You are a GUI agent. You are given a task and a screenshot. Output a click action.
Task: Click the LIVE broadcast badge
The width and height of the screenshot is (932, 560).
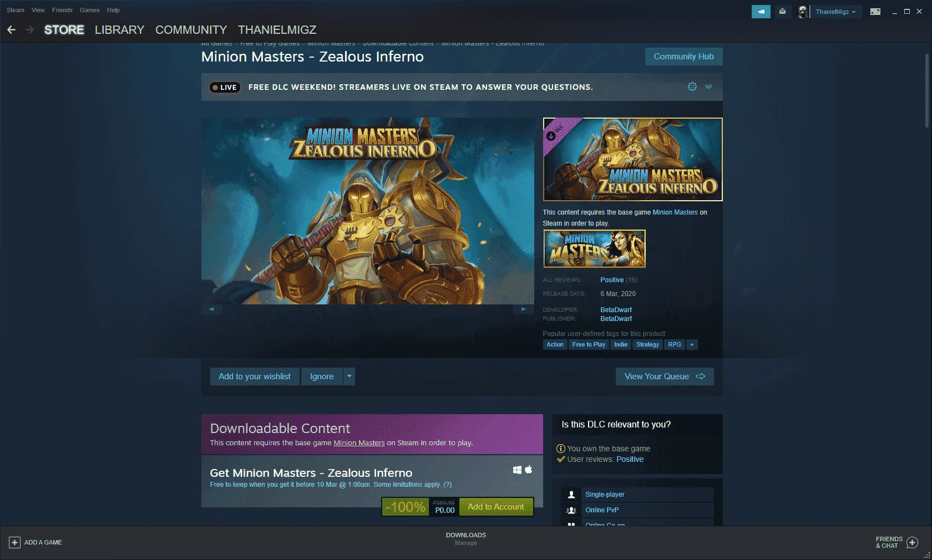[x=225, y=87]
